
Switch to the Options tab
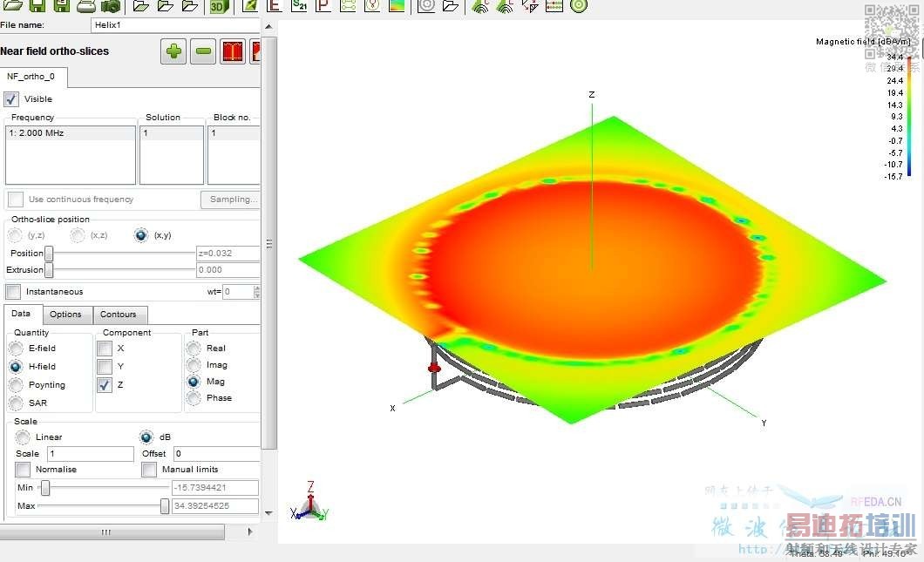pos(65,315)
